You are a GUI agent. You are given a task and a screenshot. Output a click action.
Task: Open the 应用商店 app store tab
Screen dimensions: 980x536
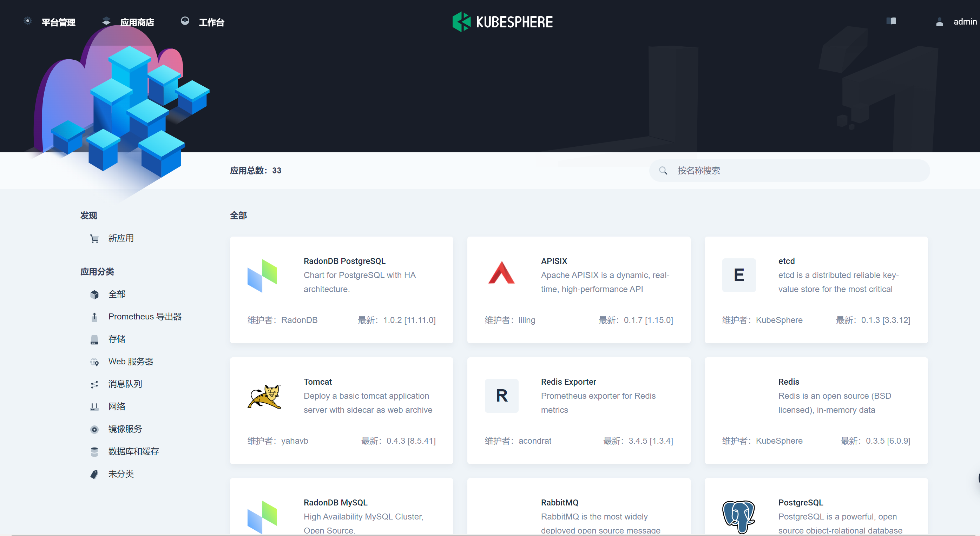[x=137, y=22]
